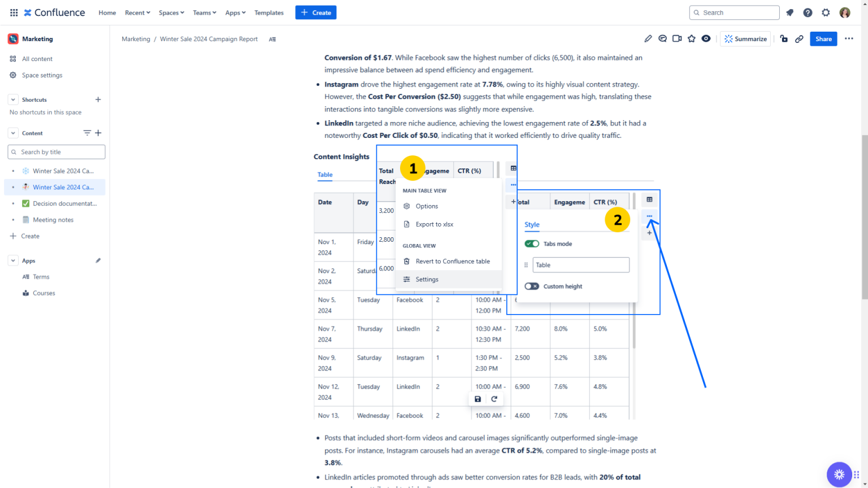
Task: Save the table changes with the floppy icon
Action: pyautogui.click(x=478, y=399)
